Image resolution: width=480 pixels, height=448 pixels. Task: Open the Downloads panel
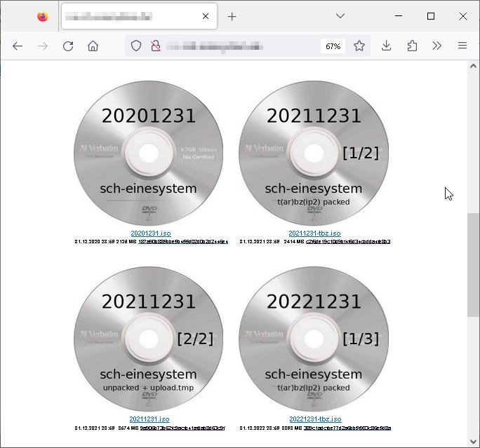(x=387, y=46)
